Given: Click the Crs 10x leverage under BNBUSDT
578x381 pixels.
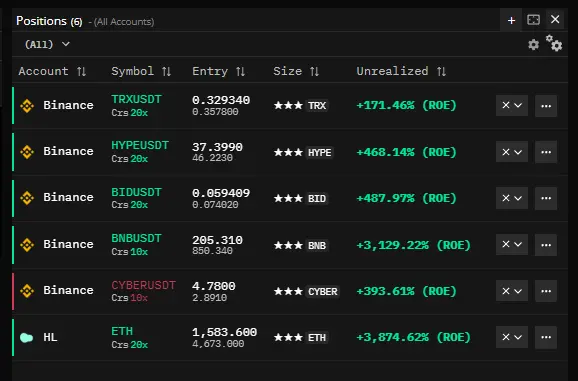Looking at the screenshot, I should 129,252.
